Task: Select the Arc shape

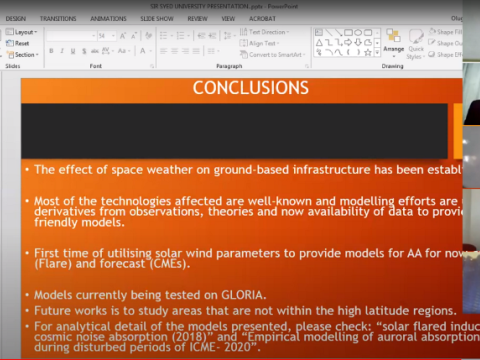Action: pyautogui.click(x=329, y=52)
